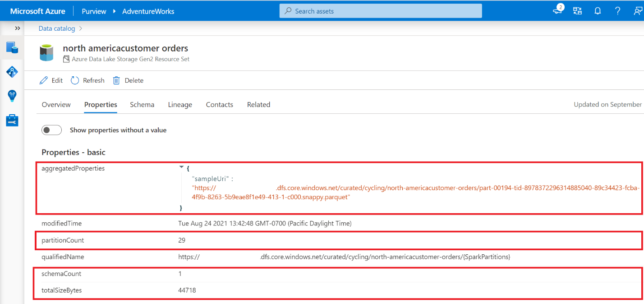Click the search magnifier icon
Viewport: 644px width, 304px height.
288,11
